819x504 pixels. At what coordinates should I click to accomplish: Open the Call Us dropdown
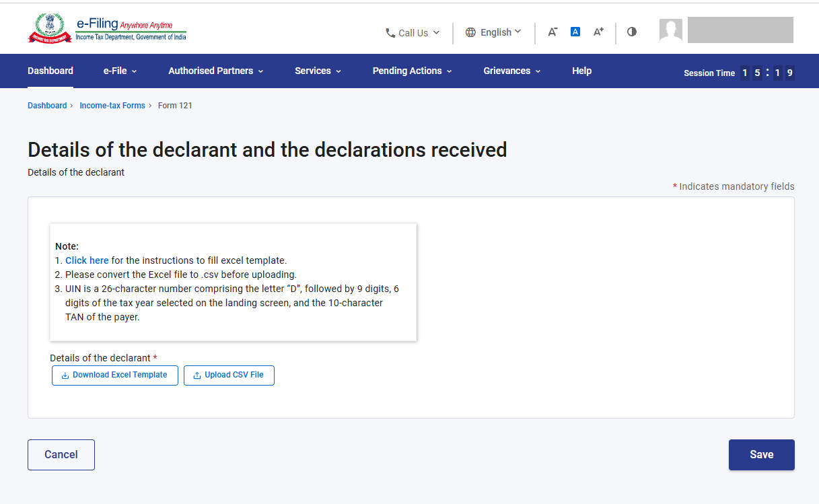(413, 32)
